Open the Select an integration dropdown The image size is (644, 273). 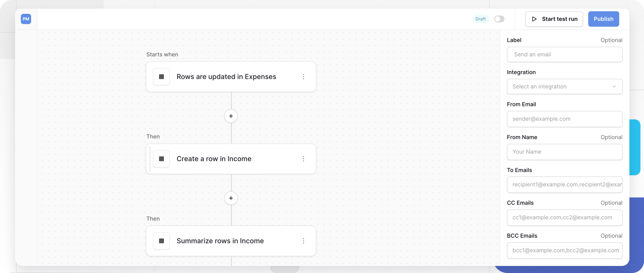point(565,87)
